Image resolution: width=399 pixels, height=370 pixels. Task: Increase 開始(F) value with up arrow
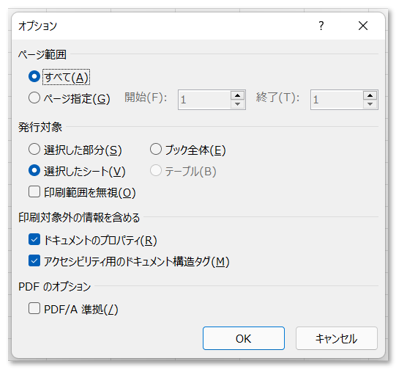pos(237,95)
